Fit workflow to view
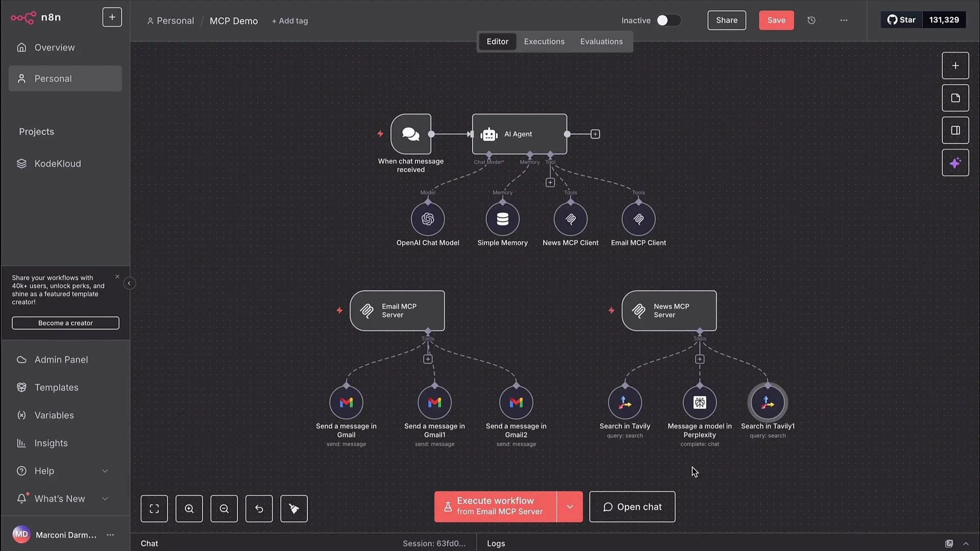980x551 pixels. [x=154, y=509]
